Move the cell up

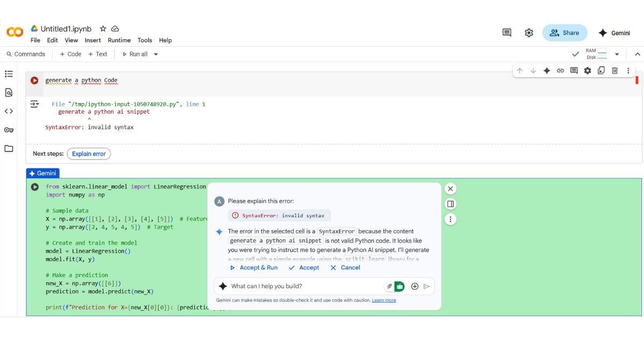pos(519,70)
